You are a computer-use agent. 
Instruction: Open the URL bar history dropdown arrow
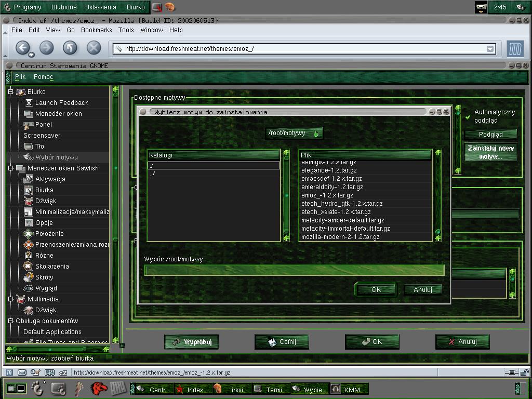(490, 49)
